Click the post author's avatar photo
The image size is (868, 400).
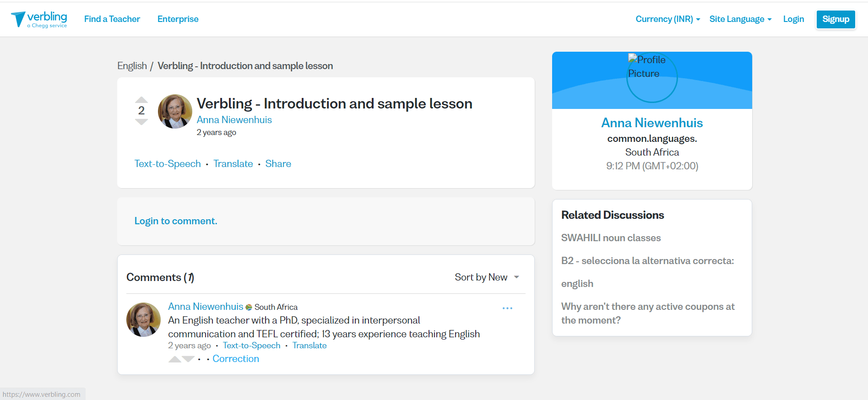(x=175, y=112)
